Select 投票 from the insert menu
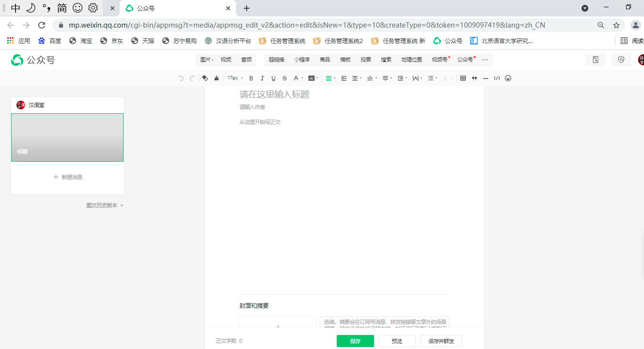 [365, 60]
